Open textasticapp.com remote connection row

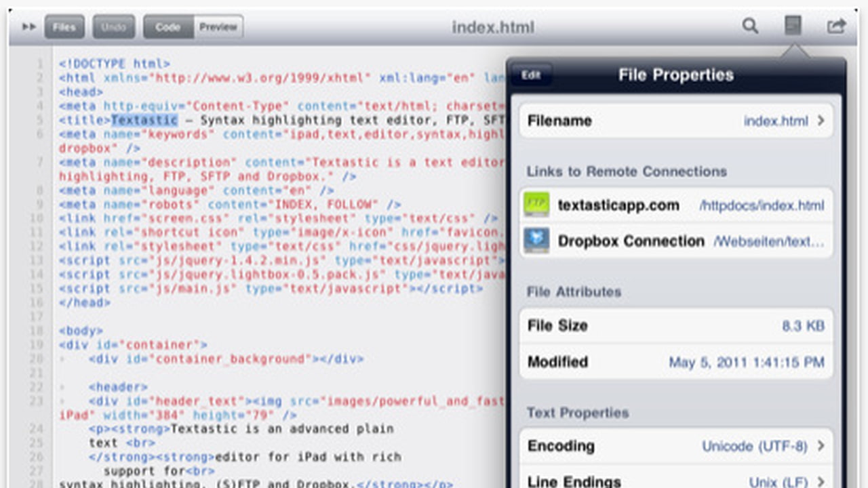676,205
